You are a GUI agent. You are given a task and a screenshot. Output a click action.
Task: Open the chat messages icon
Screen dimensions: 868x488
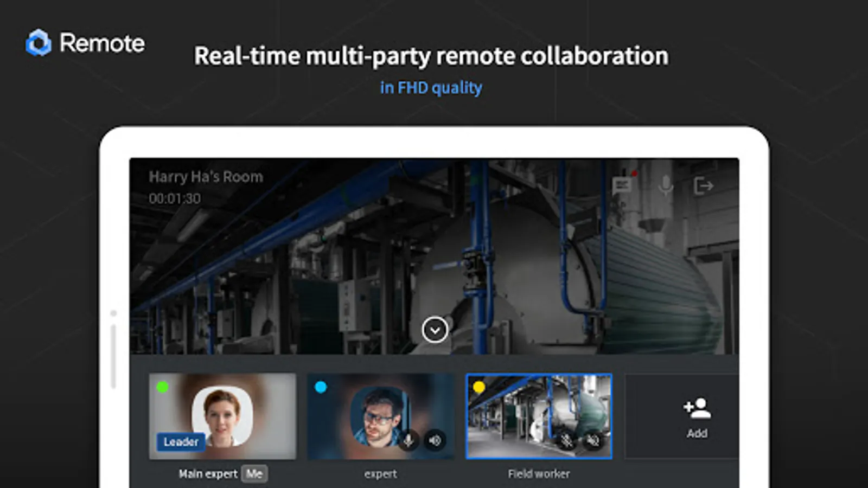coord(623,185)
